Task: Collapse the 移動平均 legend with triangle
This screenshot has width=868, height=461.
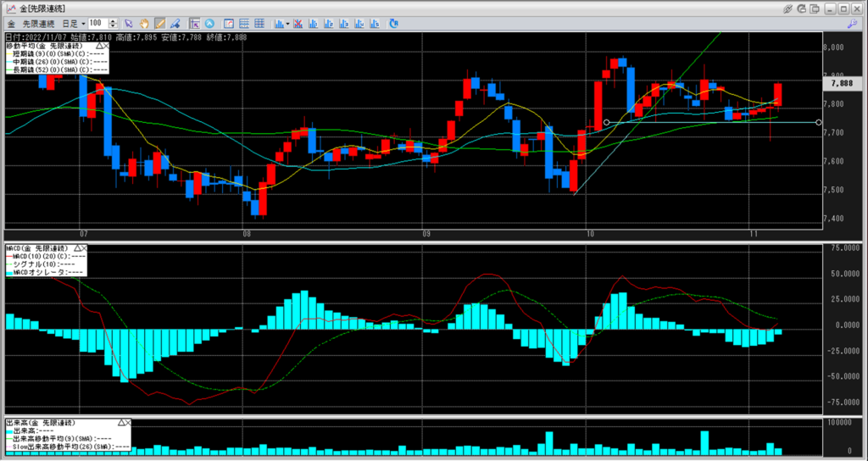Action: [x=98, y=46]
